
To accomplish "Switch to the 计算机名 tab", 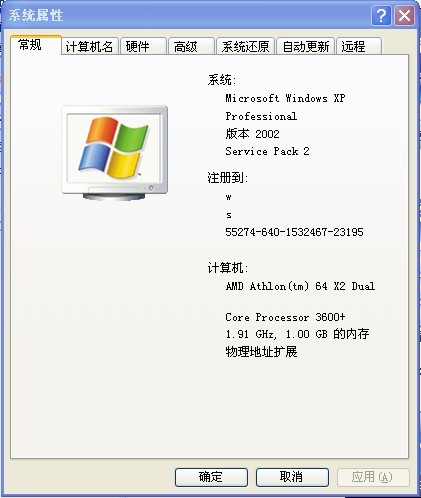I will [90, 46].
